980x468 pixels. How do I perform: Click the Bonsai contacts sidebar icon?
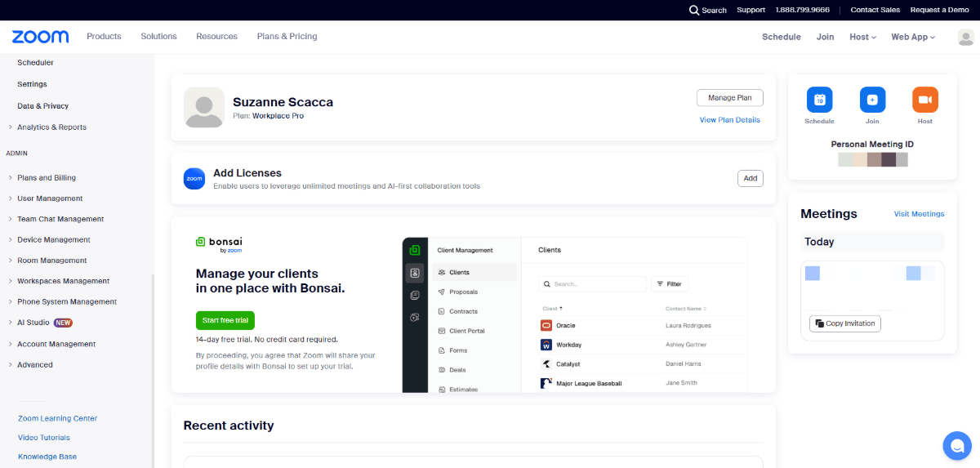415,273
